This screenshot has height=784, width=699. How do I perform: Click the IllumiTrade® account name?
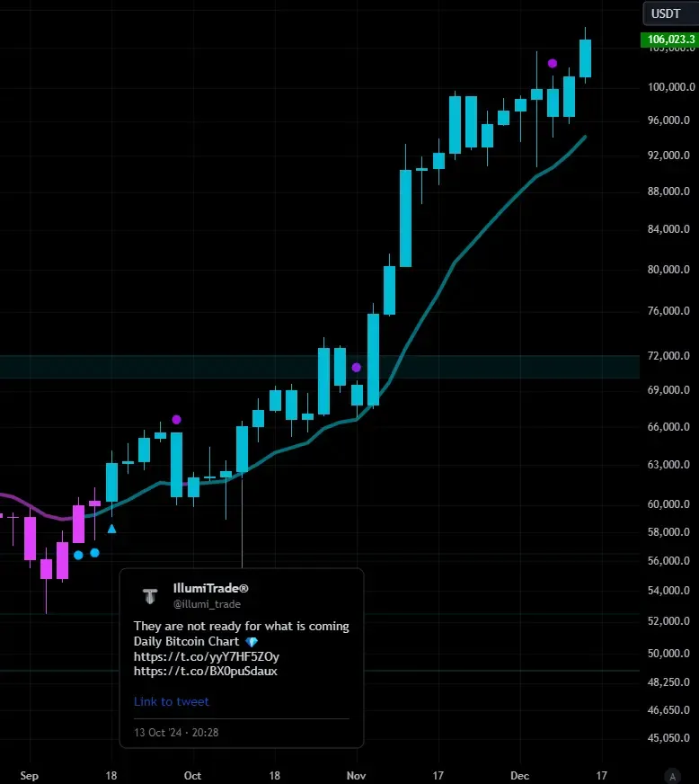click(x=210, y=588)
